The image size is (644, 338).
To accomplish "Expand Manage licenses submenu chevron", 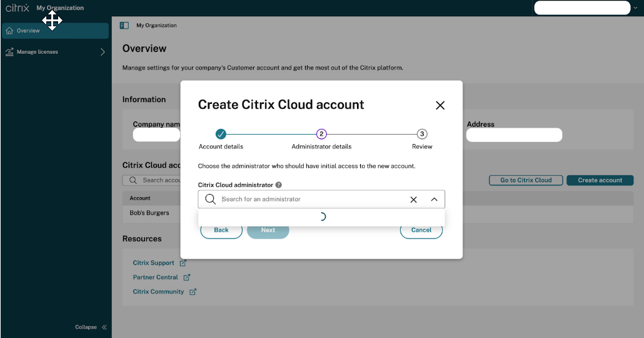I will point(103,52).
